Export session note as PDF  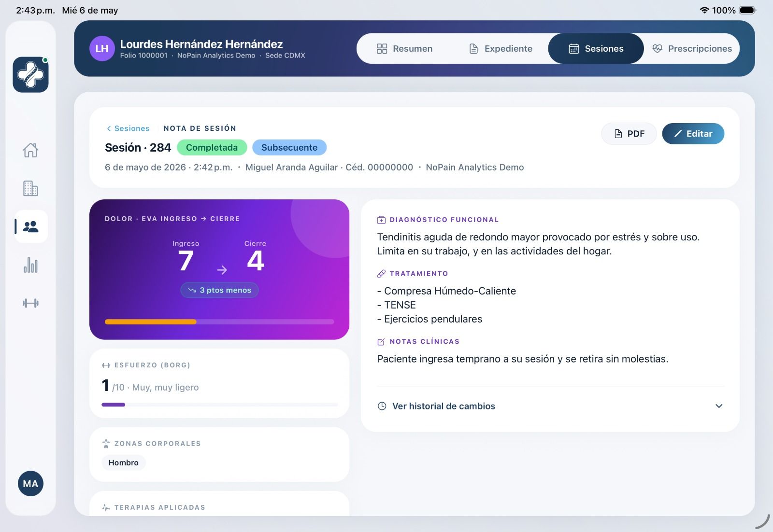click(x=629, y=134)
